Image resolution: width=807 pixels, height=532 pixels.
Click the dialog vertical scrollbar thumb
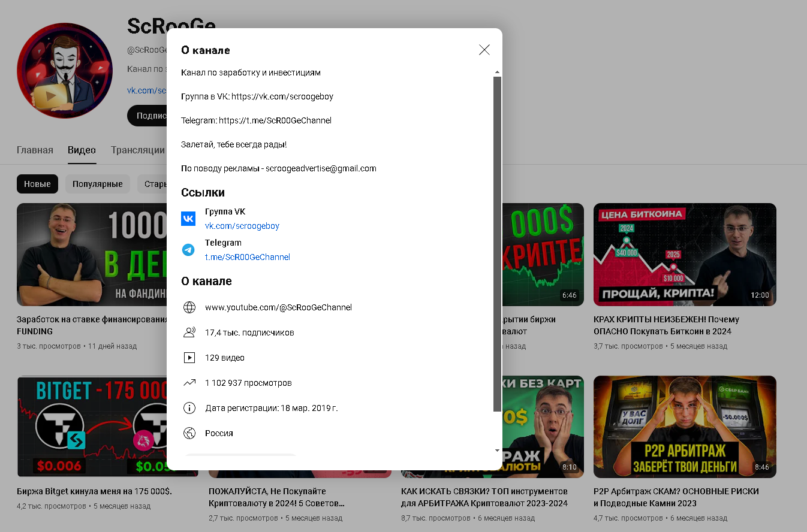click(x=497, y=244)
